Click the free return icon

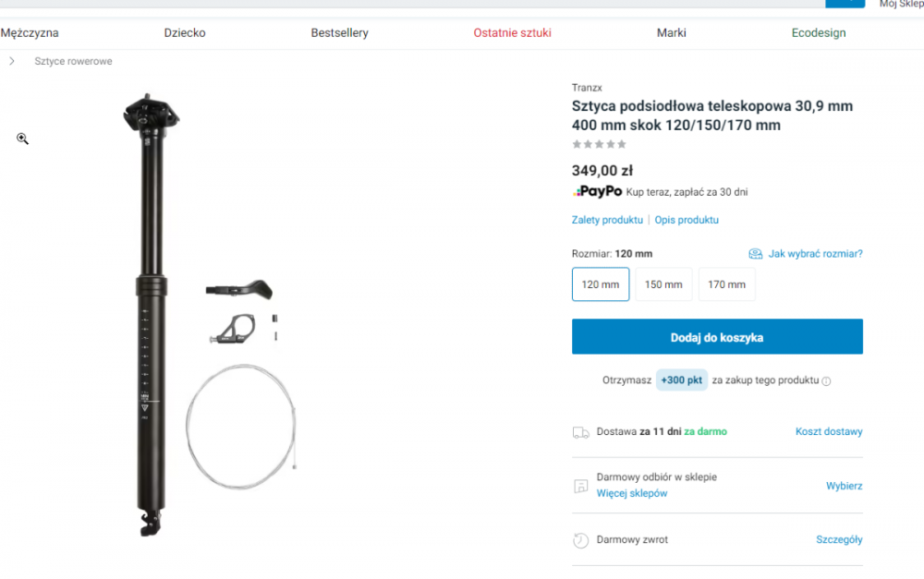coord(580,540)
